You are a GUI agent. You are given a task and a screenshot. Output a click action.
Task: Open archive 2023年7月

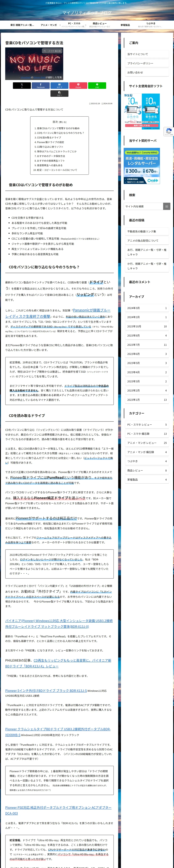[x=147, y=345]
